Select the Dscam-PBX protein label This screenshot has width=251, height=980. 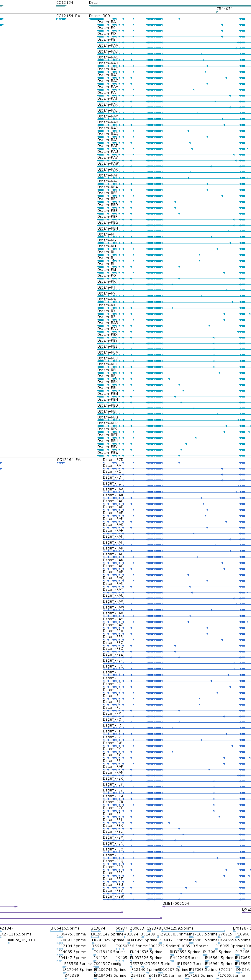113,778
